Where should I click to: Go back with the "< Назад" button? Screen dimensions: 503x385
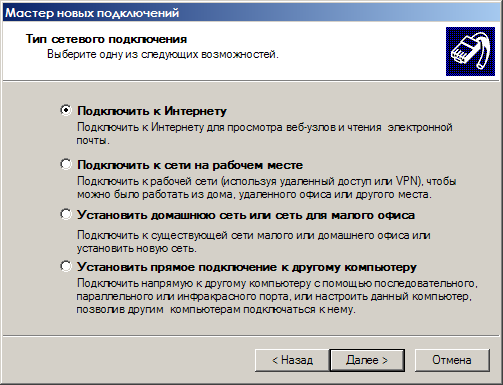(292, 360)
